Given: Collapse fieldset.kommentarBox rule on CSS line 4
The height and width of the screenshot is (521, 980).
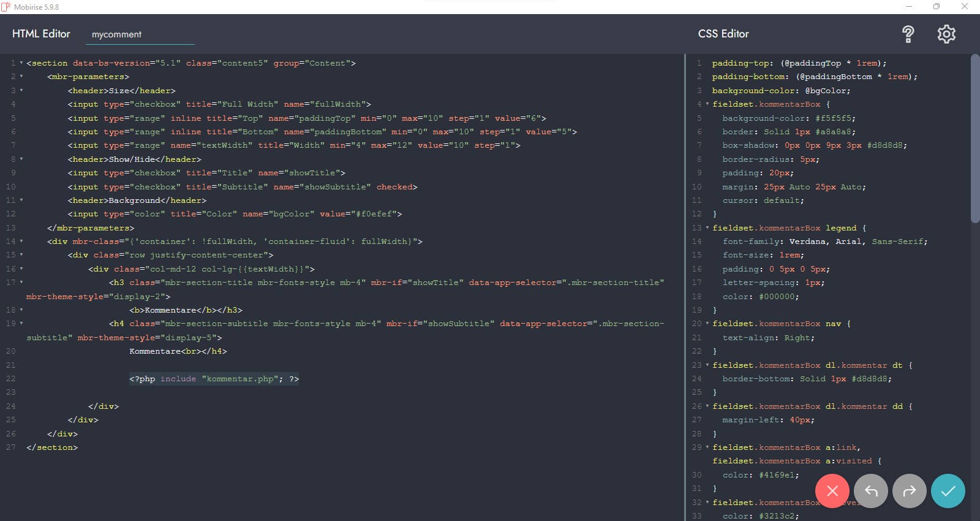Looking at the screenshot, I should (707, 104).
